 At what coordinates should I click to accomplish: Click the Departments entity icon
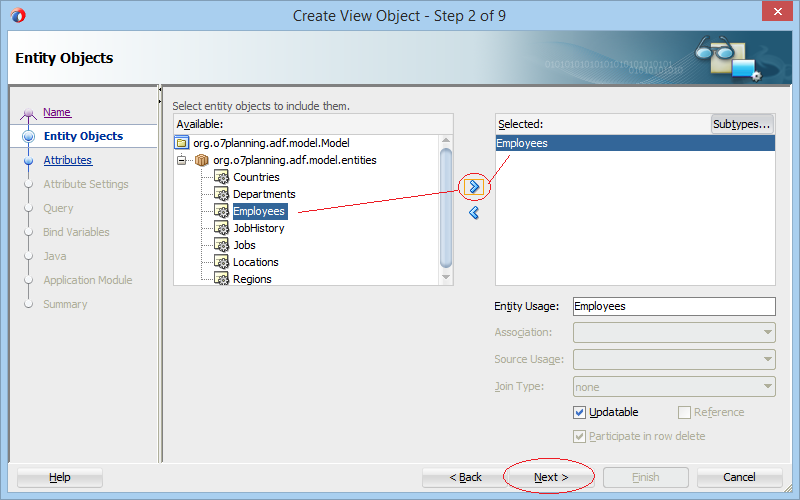221,194
